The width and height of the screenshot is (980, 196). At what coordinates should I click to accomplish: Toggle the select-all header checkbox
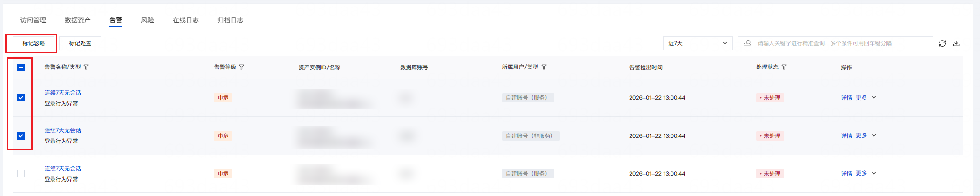pyautogui.click(x=21, y=68)
